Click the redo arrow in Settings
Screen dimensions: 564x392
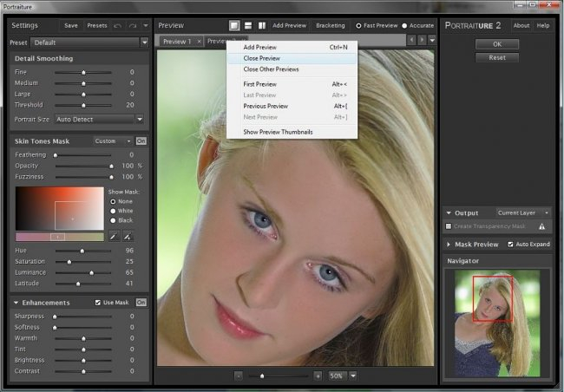click(132, 26)
